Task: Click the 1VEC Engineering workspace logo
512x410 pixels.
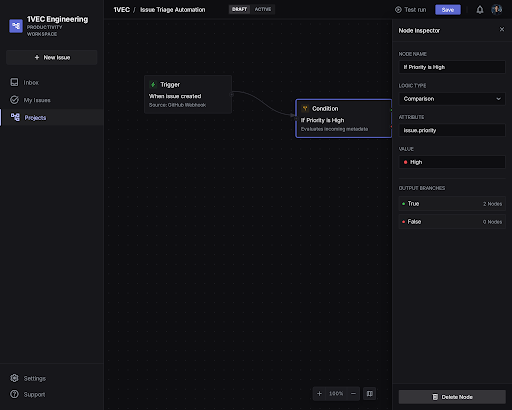Action: pos(16,26)
